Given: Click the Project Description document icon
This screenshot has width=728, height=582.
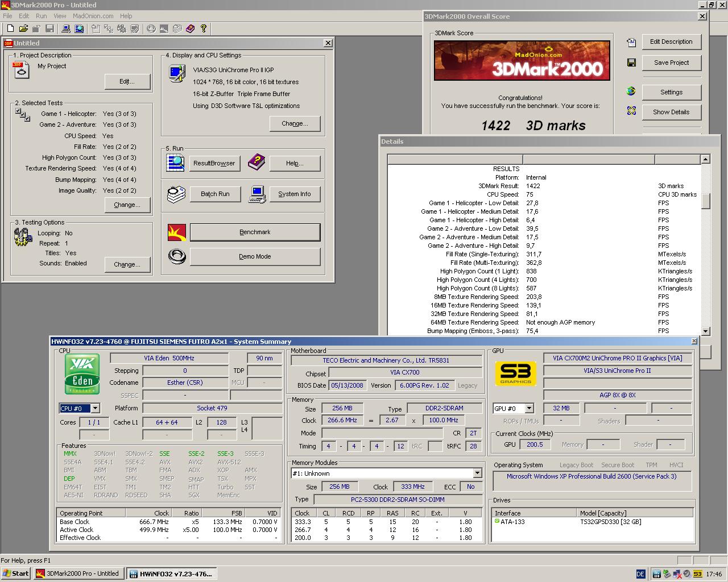Looking at the screenshot, I should pyautogui.click(x=20, y=70).
